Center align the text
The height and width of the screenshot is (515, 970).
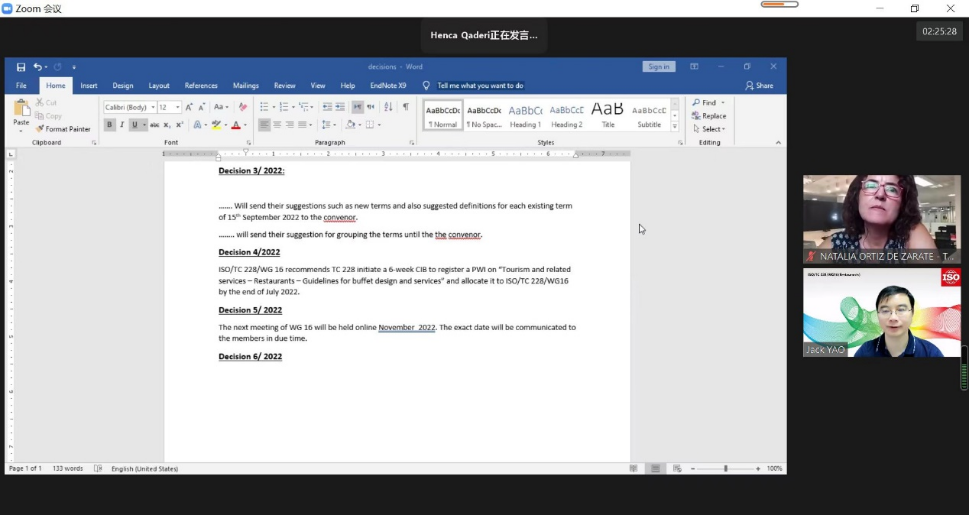(x=277, y=125)
